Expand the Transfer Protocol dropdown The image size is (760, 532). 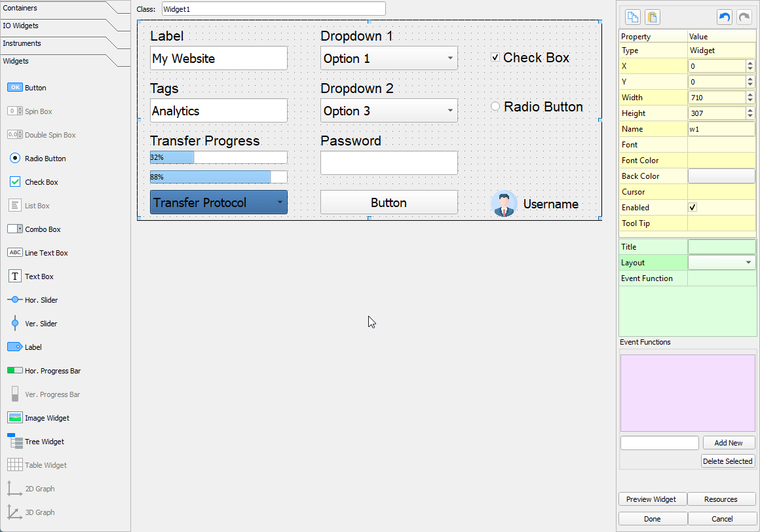point(218,202)
